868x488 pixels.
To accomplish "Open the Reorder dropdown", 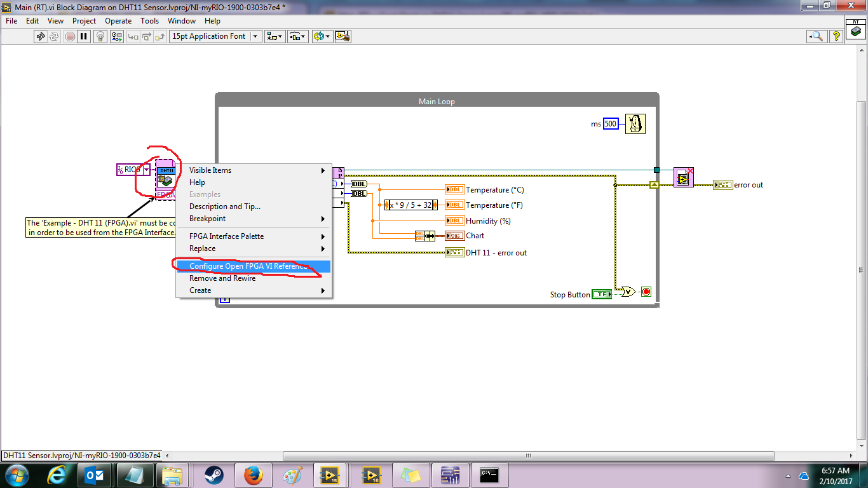I will (x=322, y=36).
